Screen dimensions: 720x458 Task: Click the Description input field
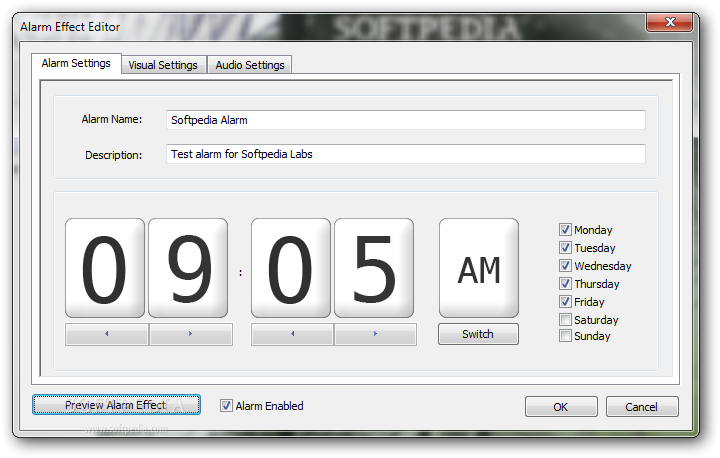[x=405, y=154]
